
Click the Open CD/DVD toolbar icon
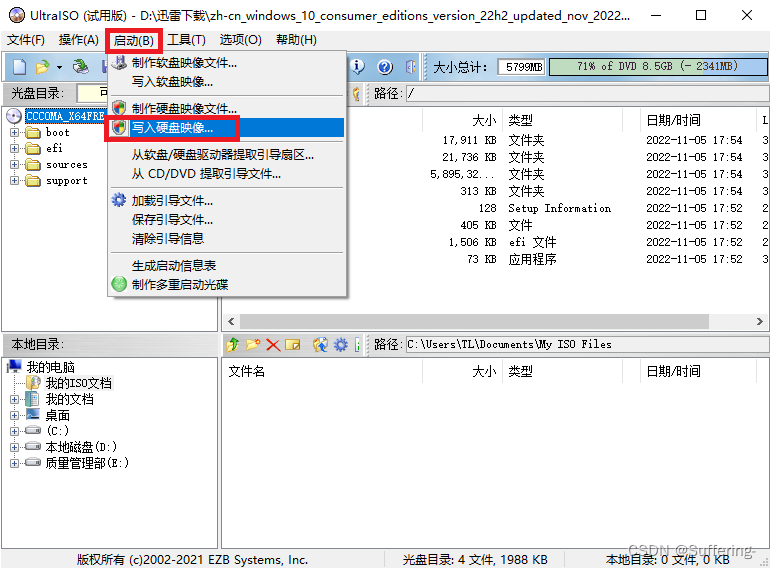tap(81, 66)
